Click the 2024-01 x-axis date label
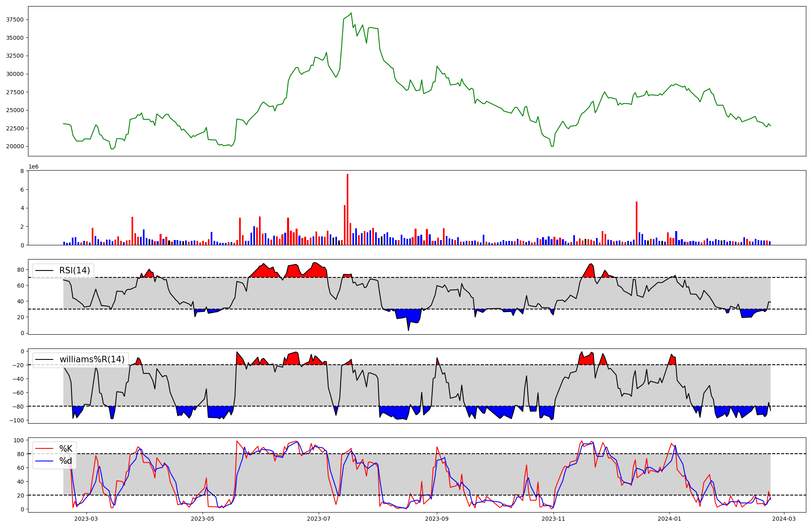812x528 pixels. click(x=669, y=519)
